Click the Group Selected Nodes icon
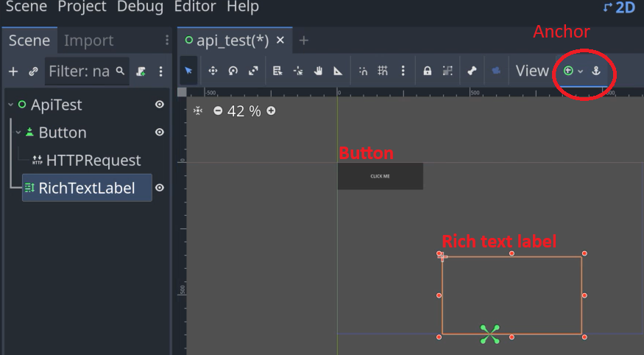This screenshot has width=644, height=355. coord(447,71)
